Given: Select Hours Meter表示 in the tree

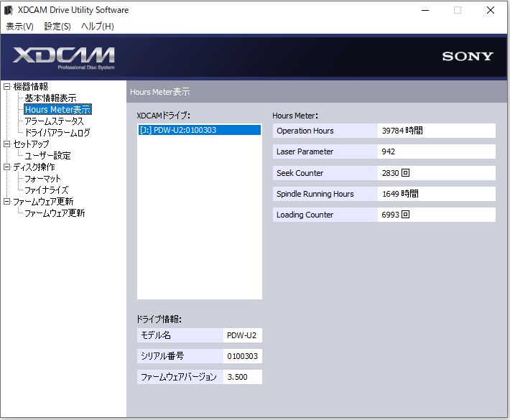Looking at the screenshot, I should click(x=57, y=110).
